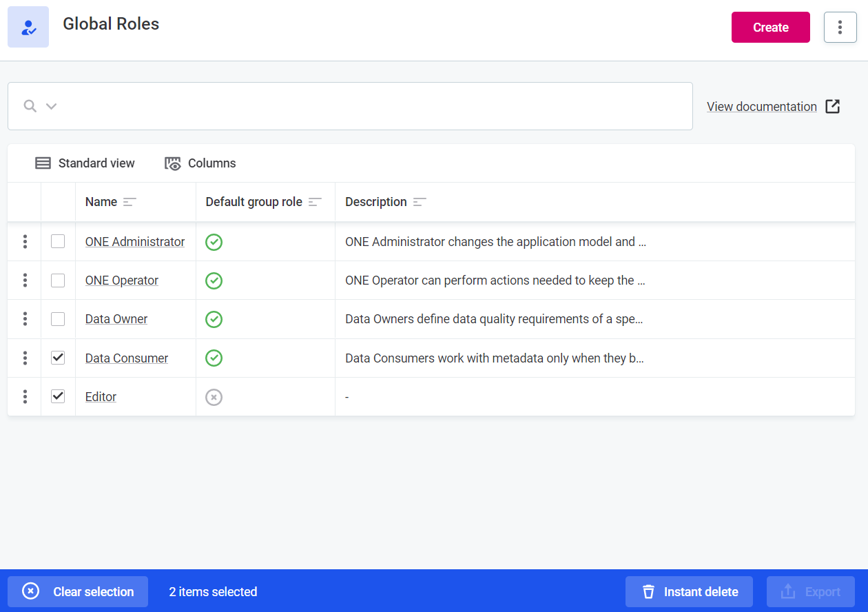Open the row menu for ONE Administrator

tap(25, 241)
